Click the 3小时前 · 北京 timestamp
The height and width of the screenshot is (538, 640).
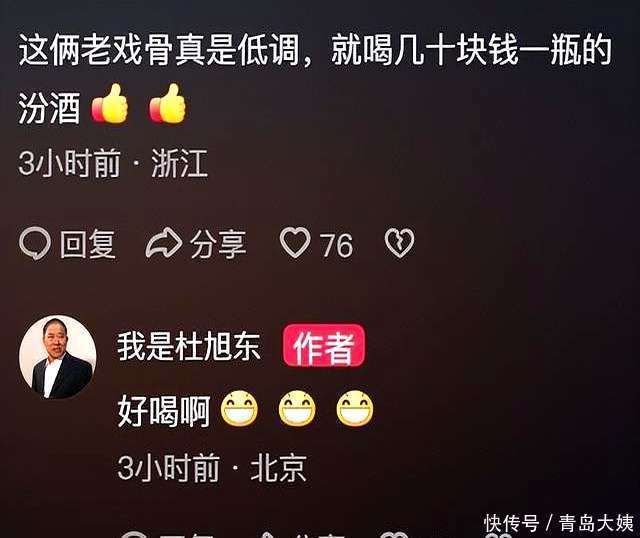(212, 468)
